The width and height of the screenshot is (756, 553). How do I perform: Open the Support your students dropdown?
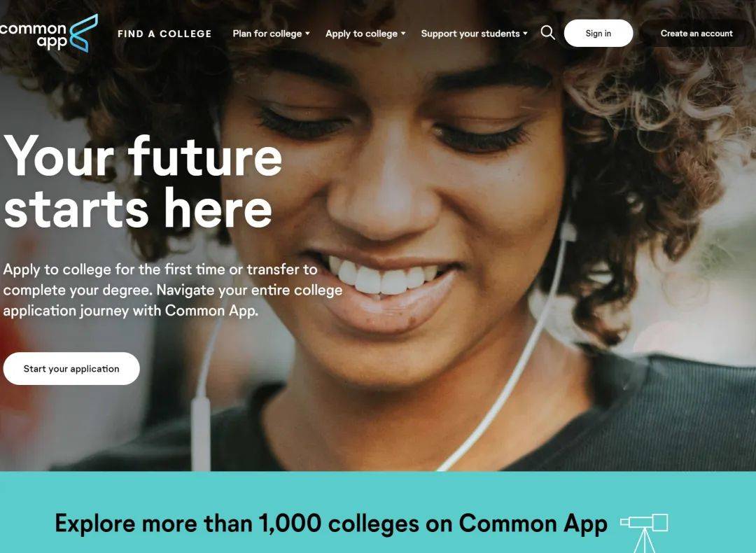(x=475, y=34)
